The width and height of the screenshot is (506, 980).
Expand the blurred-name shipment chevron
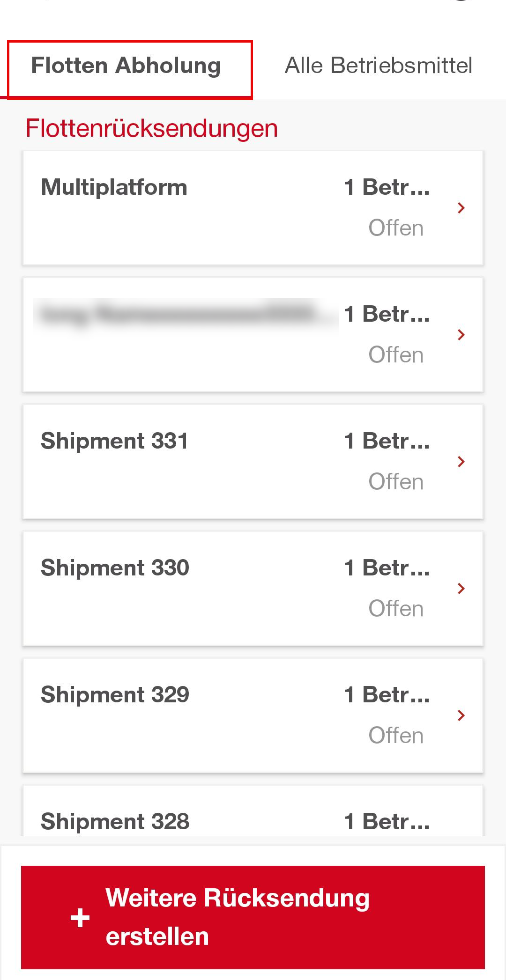pyautogui.click(x=461, y=335)
